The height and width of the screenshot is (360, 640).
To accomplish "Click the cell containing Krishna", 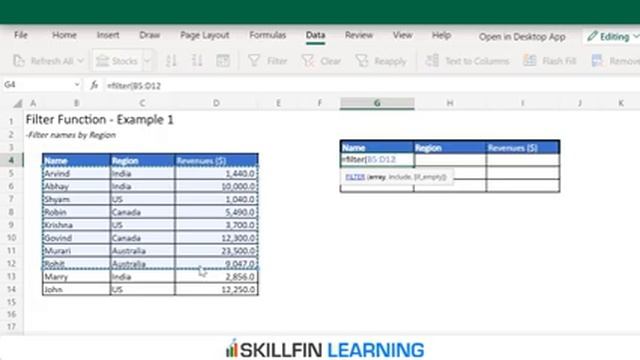I will [x=76, y=225].
